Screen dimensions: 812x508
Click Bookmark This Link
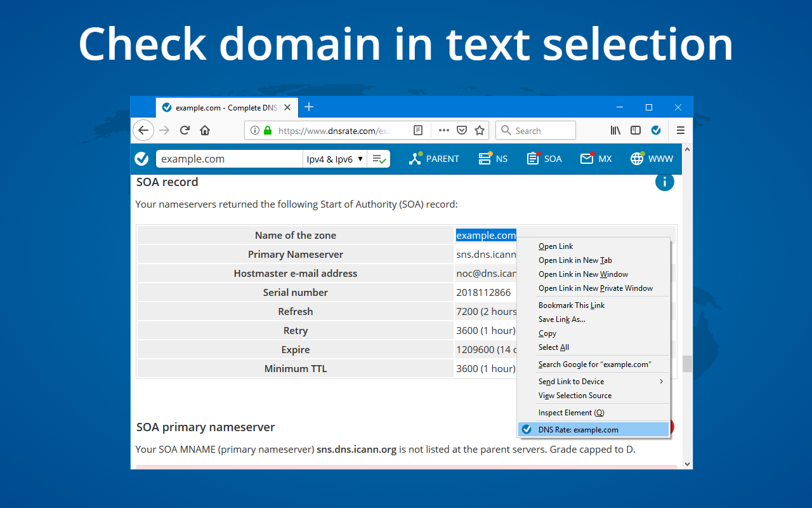pos(594,305)
